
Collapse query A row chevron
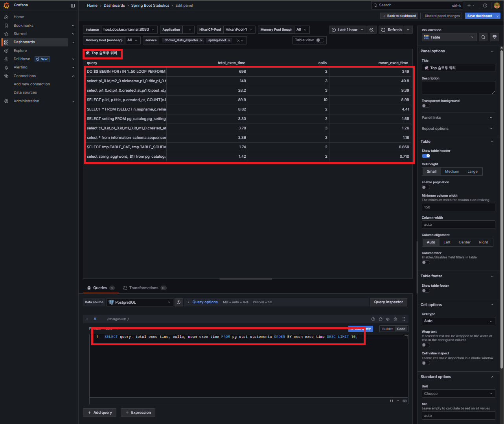click(x=87, y=319)
